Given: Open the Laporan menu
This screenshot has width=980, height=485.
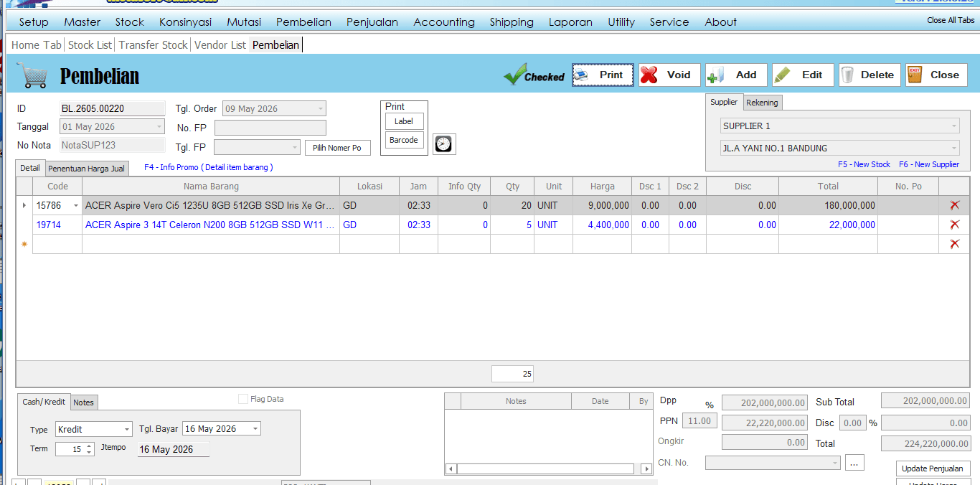Looking at the screenshot, I should (x=570, y=22).
